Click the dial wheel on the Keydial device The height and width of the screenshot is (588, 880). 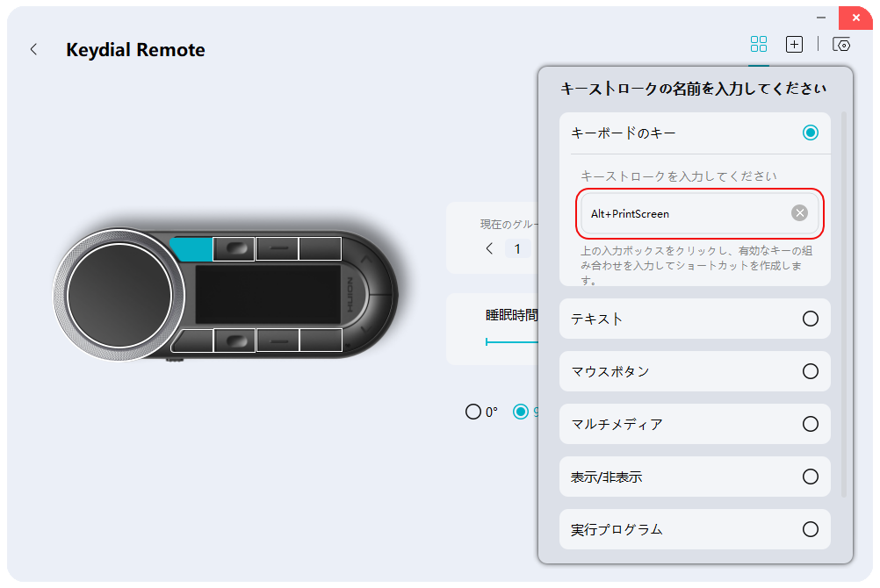pos(119,295)
